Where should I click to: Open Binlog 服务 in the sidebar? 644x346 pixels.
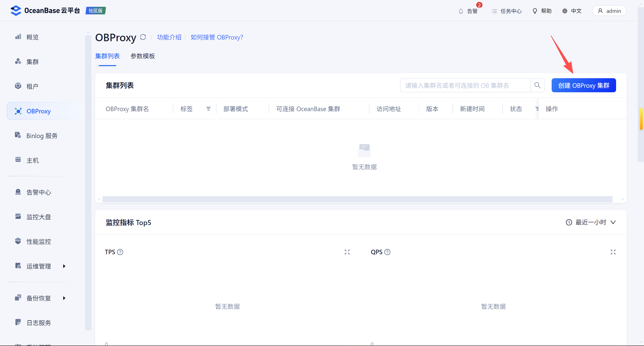(x=42, y=136)
